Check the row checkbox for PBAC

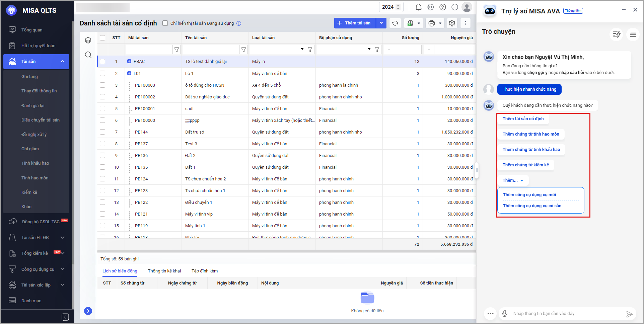point(102,62)
